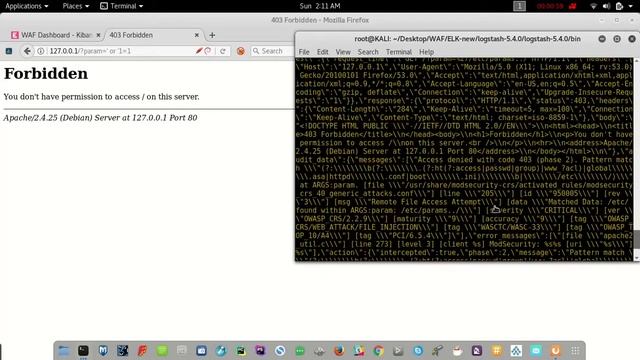The image size is (640, 360).
Task: Open Applications menu in top bar
Action: click(x=27, y=6)
